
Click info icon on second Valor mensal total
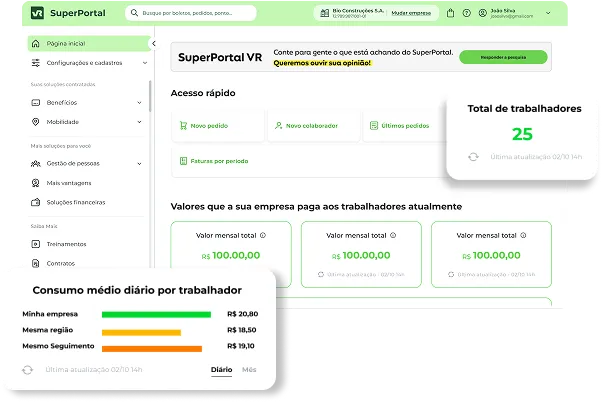pyautogui.click(x=393, y=235)
